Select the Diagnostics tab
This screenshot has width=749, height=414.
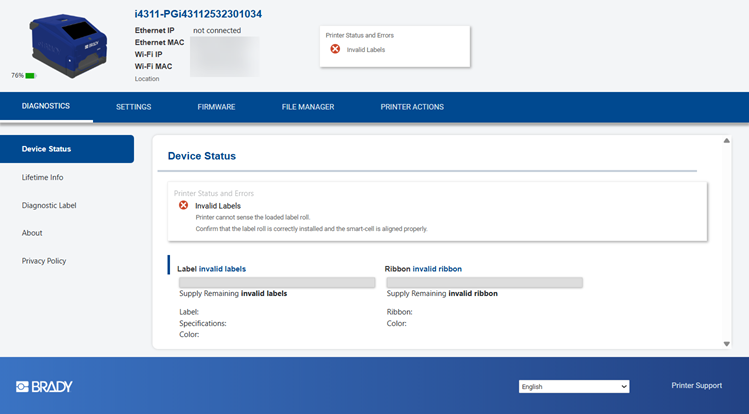[x=46, y=107]
